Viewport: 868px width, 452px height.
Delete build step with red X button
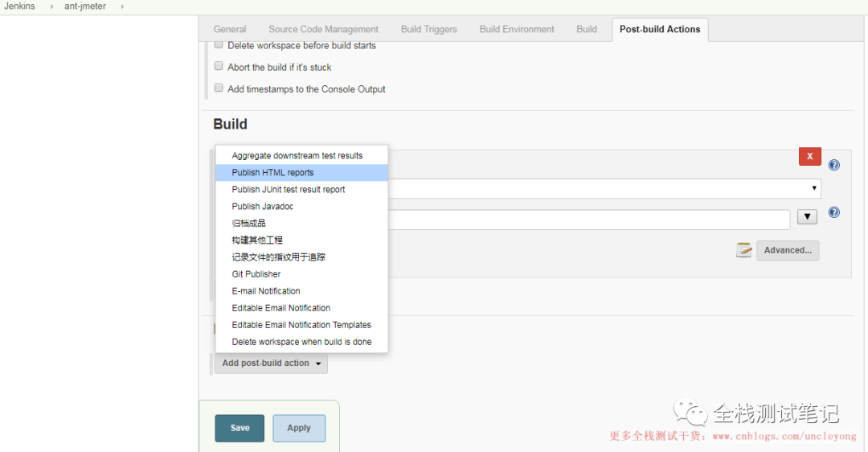810,156
